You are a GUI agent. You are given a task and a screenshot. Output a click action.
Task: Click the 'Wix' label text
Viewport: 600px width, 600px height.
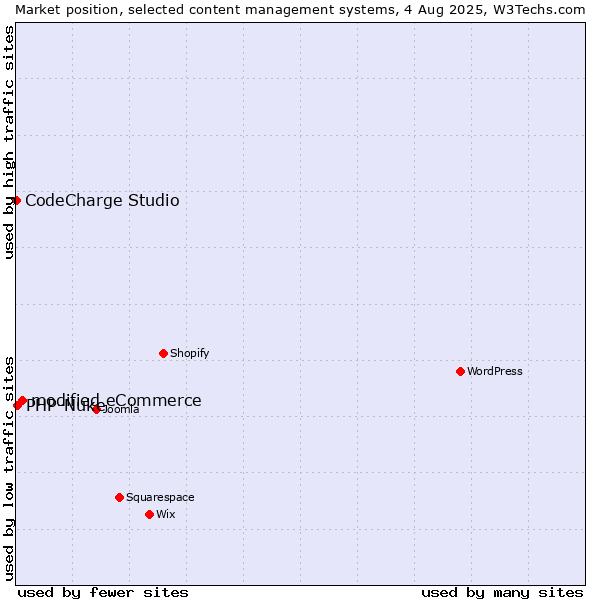click(x=165, y=514)
